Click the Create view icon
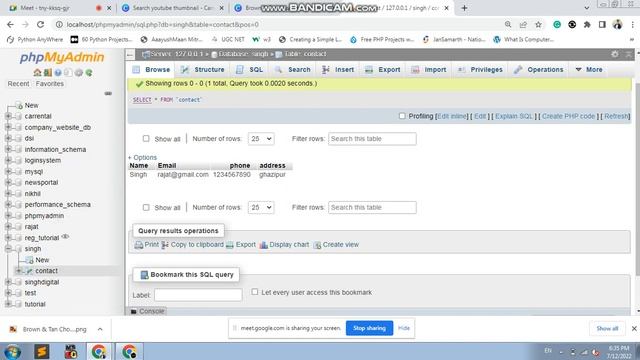The width and height of the screenshot is (640, 360). click(x=317, y=245)
